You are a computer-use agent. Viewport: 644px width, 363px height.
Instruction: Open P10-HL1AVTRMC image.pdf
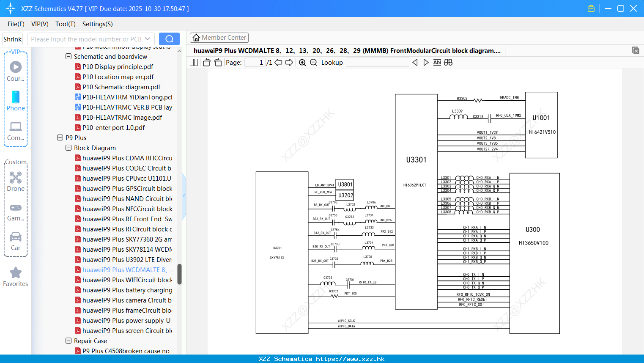(122, 117)
